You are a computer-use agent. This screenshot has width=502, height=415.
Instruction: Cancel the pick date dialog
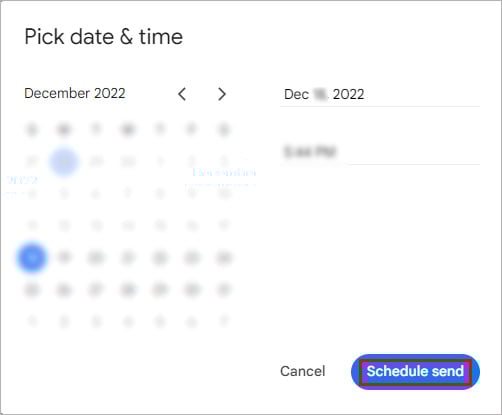pos(303,371)
